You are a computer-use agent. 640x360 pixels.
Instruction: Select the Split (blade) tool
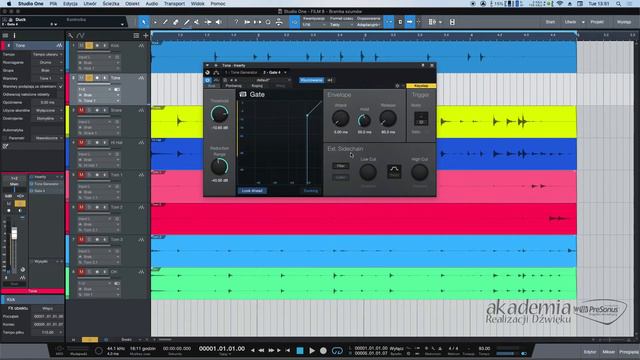(x=165, y=22)
